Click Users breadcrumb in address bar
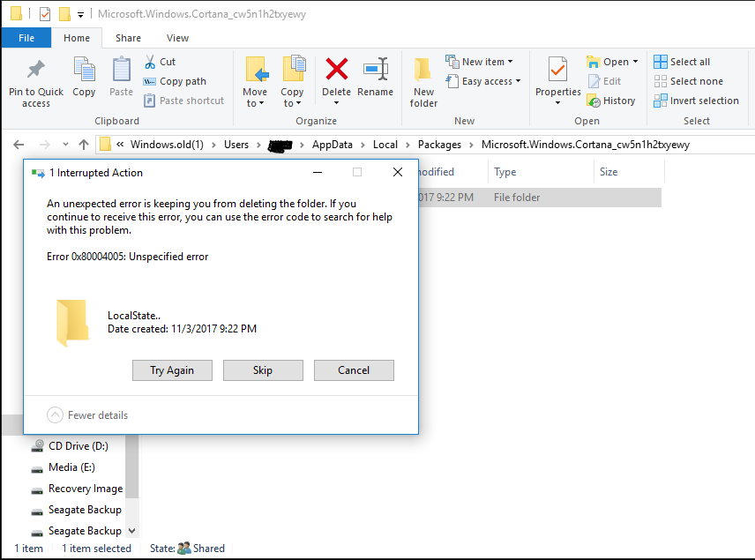755x560 pixels. click(236, 145)
